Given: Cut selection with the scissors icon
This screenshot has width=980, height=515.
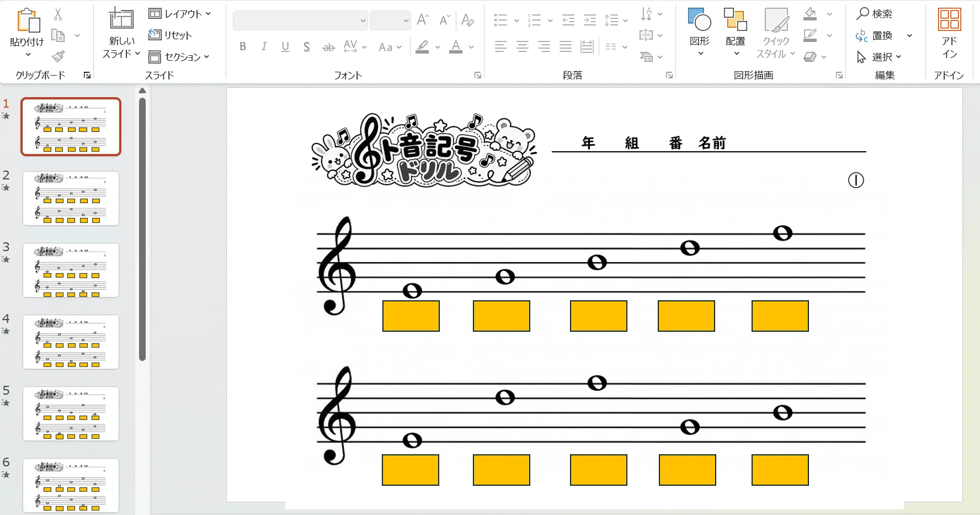Looking at the screenshot, I should coord(58,14).
